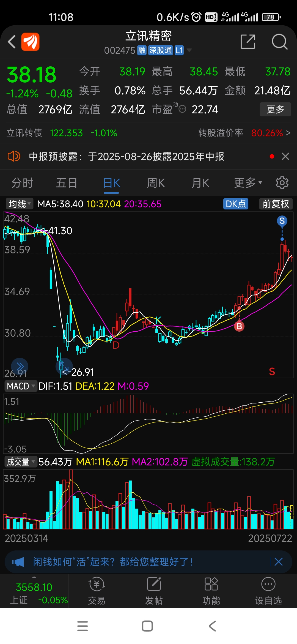Open the 均线 indicator dropdown
The image size is (297, 644).
19,204
